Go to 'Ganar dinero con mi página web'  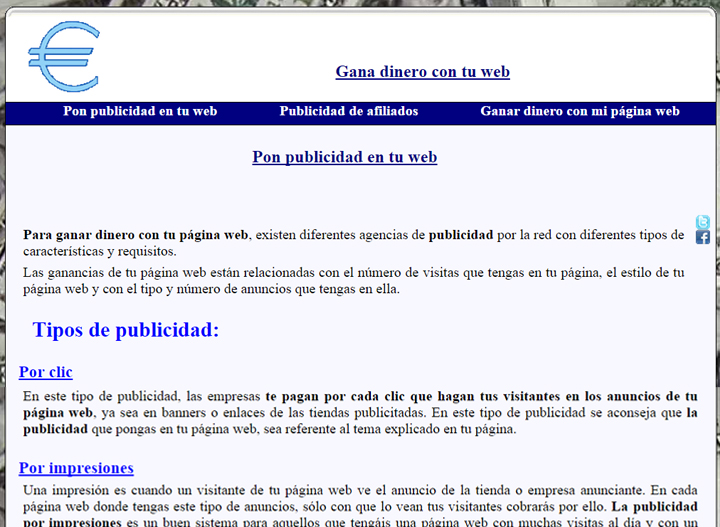579,111
